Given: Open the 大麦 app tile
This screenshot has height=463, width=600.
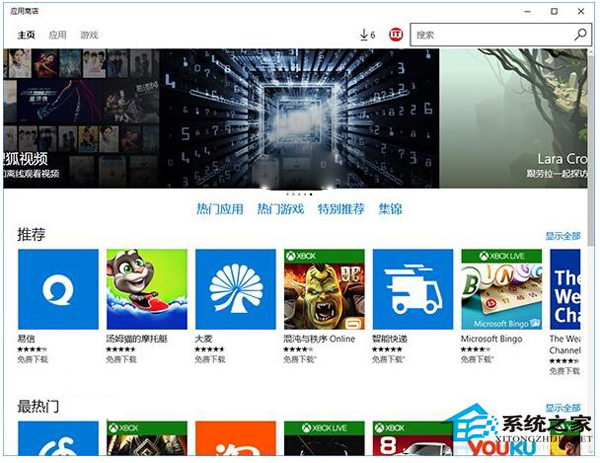Looking at the screenshot, I should [x=236, y=289].
